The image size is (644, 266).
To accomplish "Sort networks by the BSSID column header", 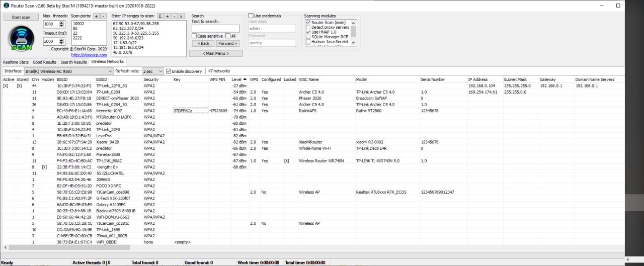I will tap(75, 79).
